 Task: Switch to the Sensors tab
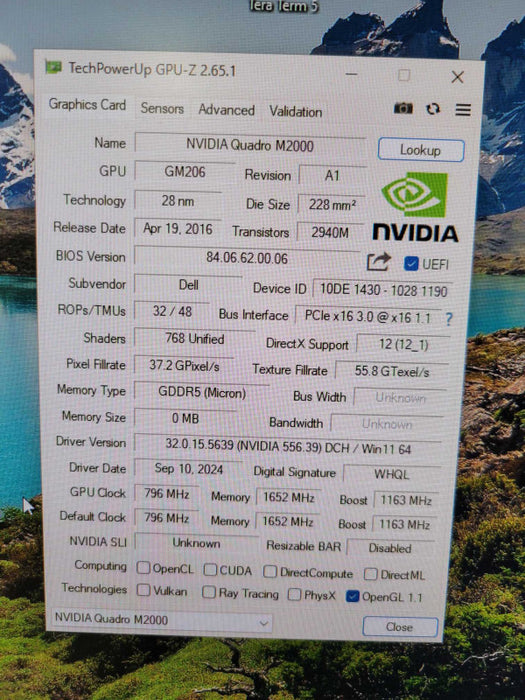click(162, 108)
